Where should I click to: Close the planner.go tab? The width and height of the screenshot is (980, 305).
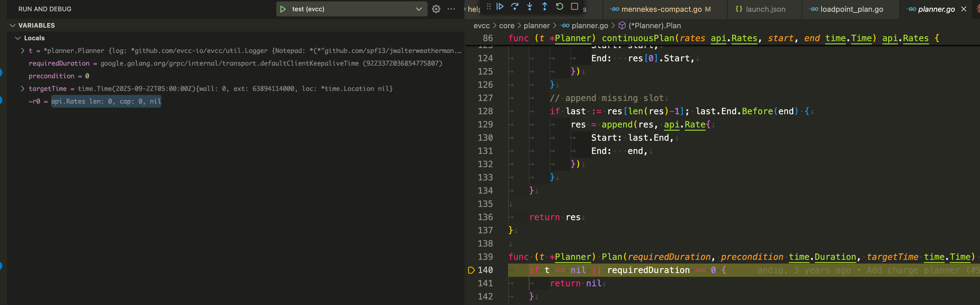(x=964, y=9)
